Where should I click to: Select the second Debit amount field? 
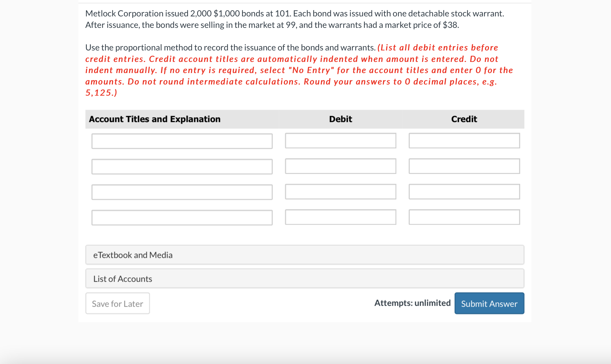tap(340, 166)
